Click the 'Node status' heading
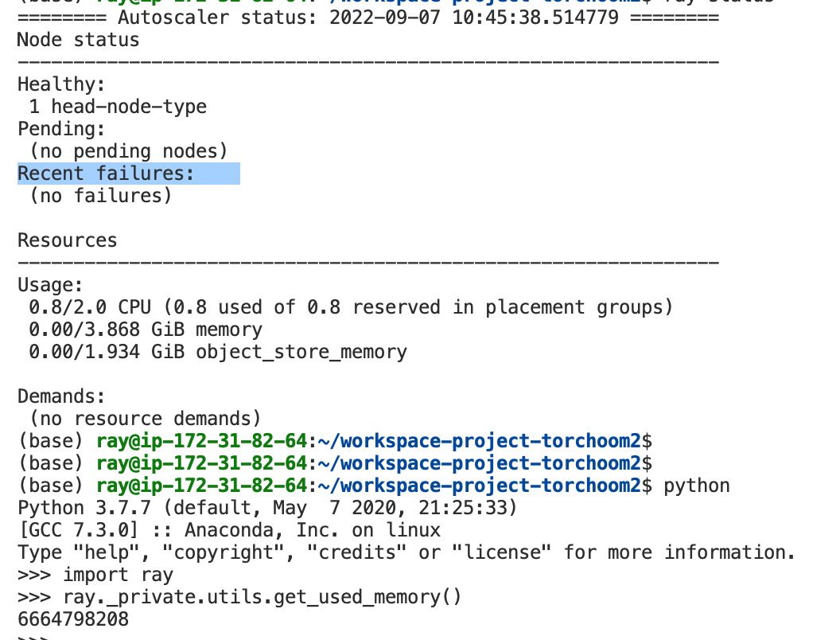The image size is (840, 640). 78,41
